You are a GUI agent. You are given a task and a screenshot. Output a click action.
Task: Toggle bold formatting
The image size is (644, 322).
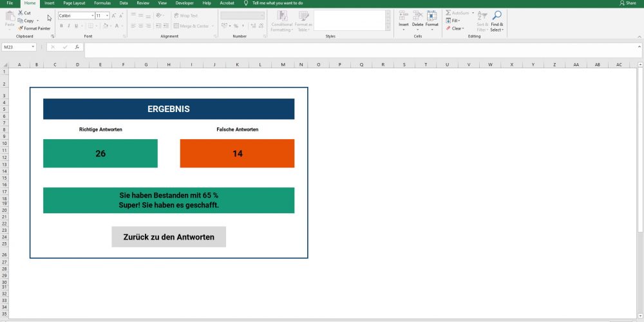pyautogui.click(x=61, y=26)
